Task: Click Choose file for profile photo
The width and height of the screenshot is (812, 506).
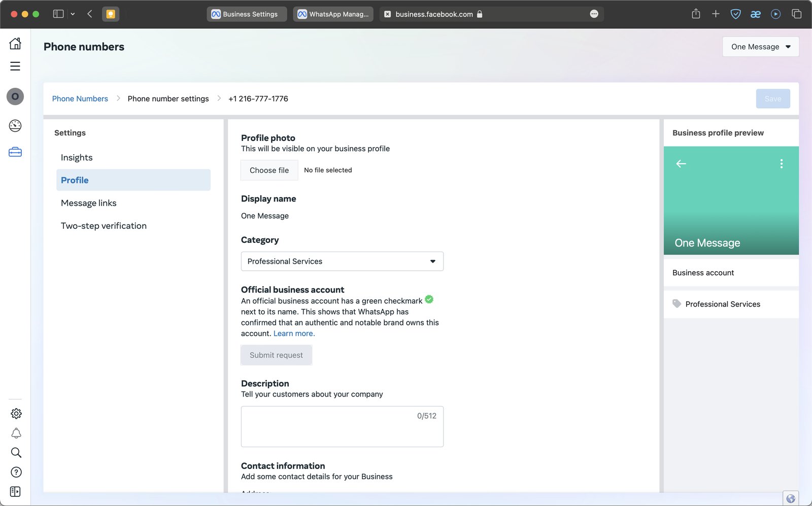Action: [269, 170]
